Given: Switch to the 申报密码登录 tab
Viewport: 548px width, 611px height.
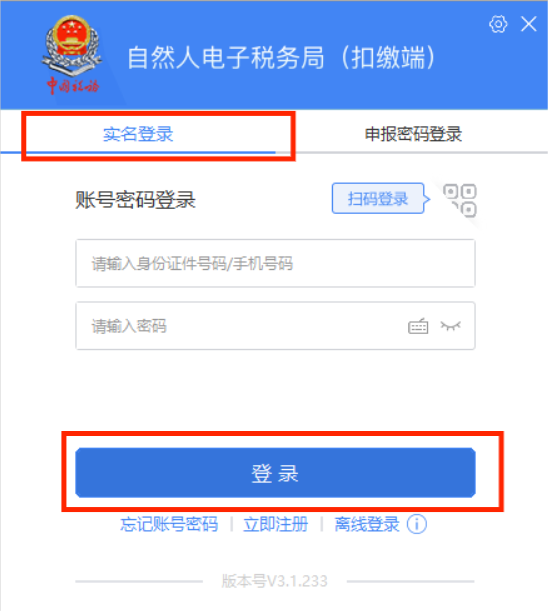Looking at the screenshot, I should click(x=413, y=134).
